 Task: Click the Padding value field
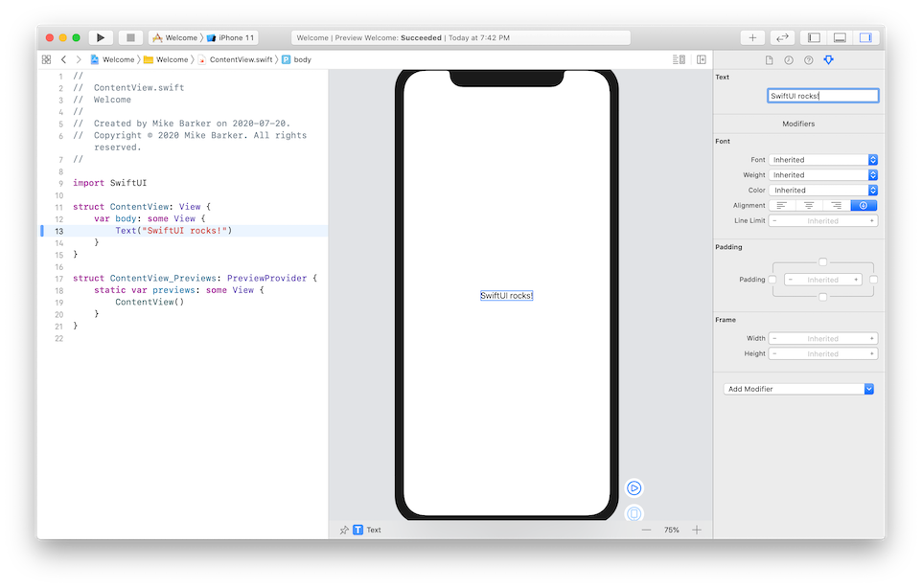(x=822, y=280)
